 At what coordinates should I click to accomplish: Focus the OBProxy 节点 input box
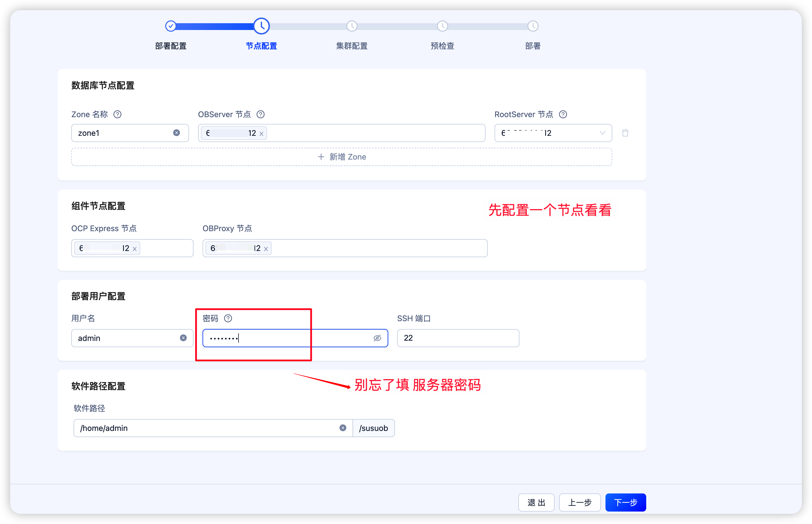click(x=345, y=248)
